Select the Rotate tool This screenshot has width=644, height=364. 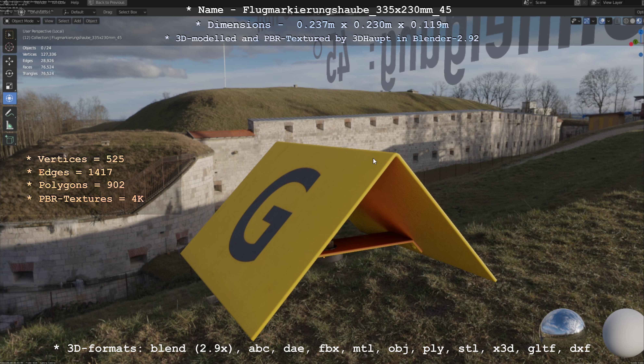9,73
